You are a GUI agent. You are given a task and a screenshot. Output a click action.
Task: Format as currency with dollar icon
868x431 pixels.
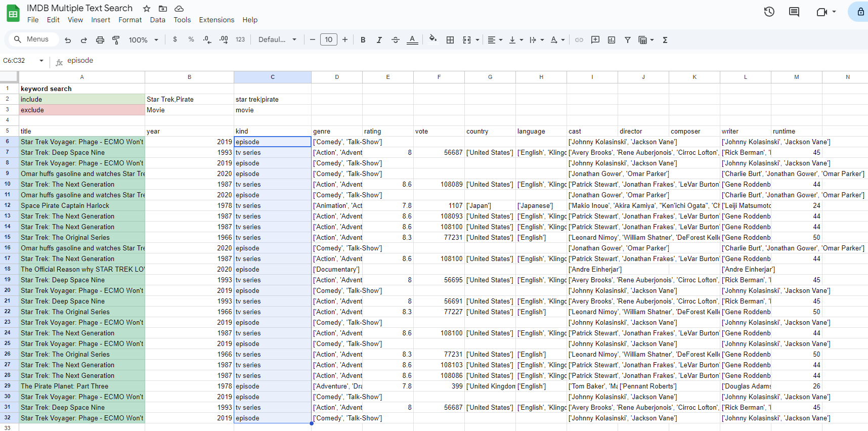tap(175, 39)
